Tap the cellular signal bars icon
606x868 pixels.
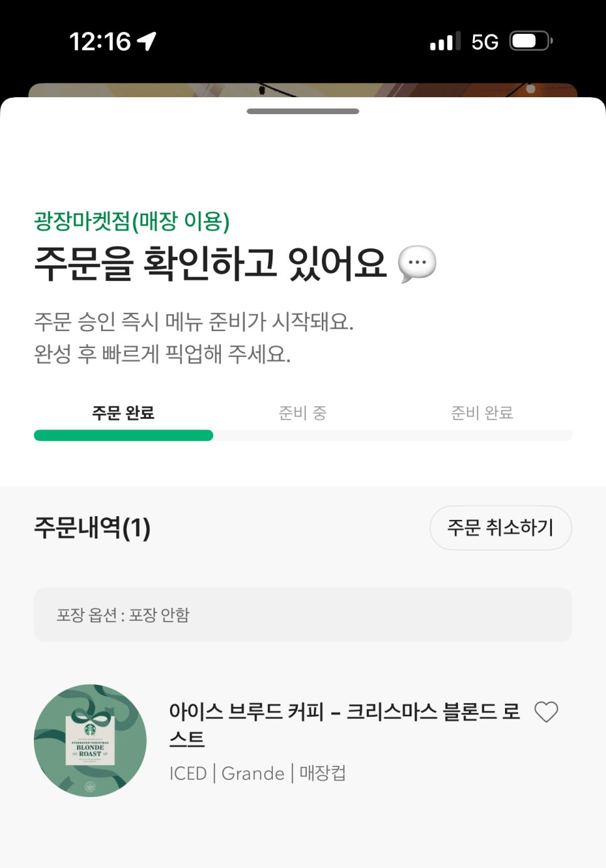pos(445,41)
